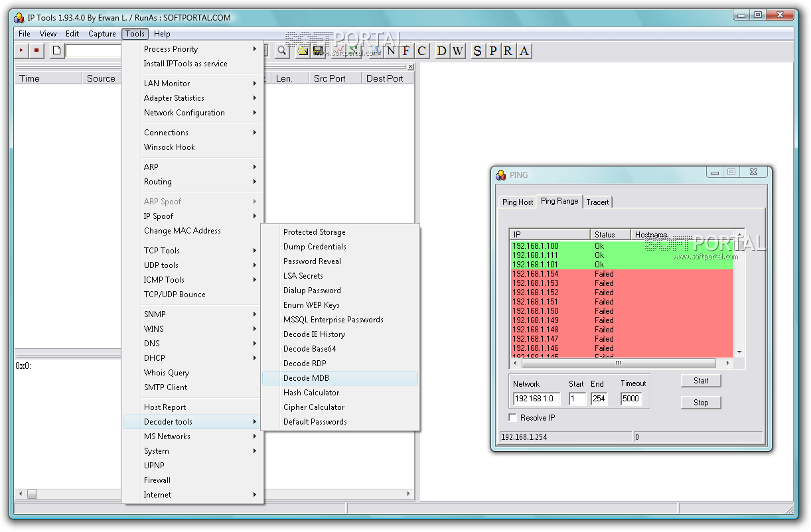Expand the Connections submenu
811x532 pixels.
193,133
